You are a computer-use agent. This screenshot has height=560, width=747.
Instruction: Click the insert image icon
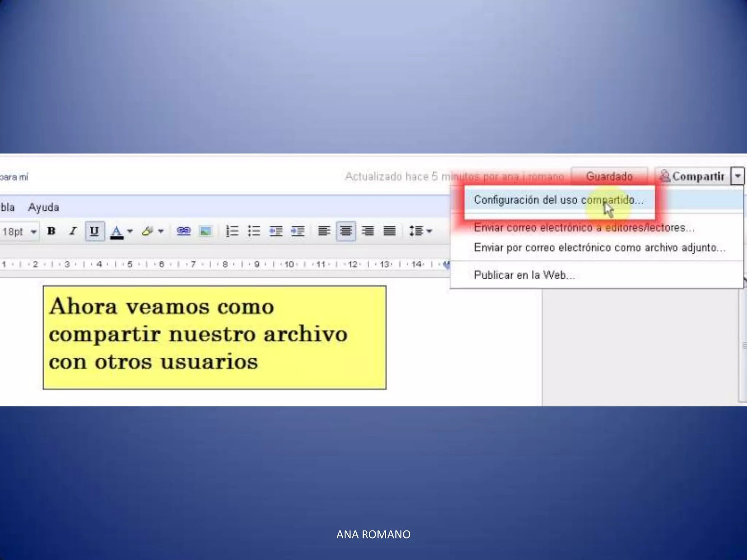pyautogui.click(x=205, y=231)
